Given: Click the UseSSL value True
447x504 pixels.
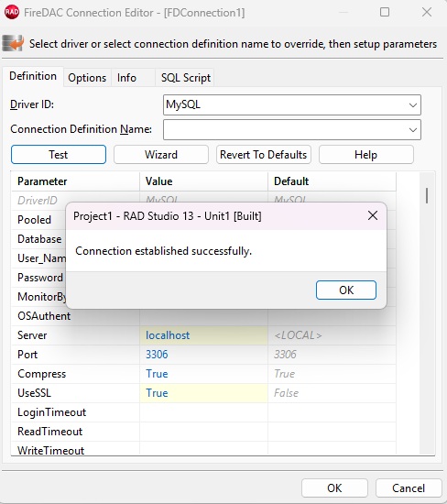Looking at the screenshot, I should pos(203,393).
